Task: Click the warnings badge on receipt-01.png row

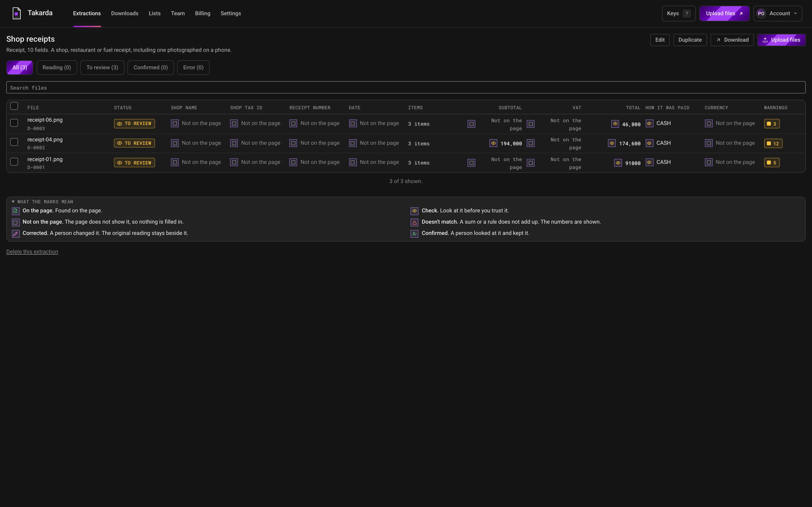Action: (x=772, y=163)
